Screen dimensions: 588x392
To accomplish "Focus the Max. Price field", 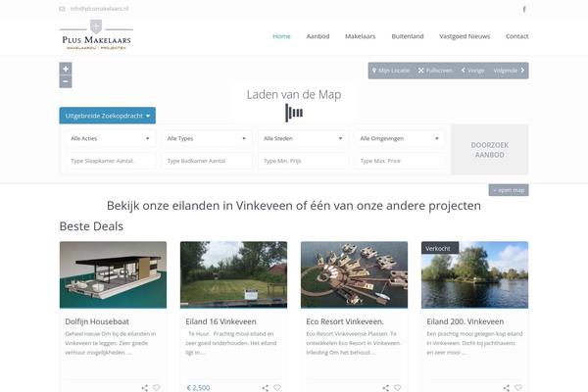I will tap(400, 161).
